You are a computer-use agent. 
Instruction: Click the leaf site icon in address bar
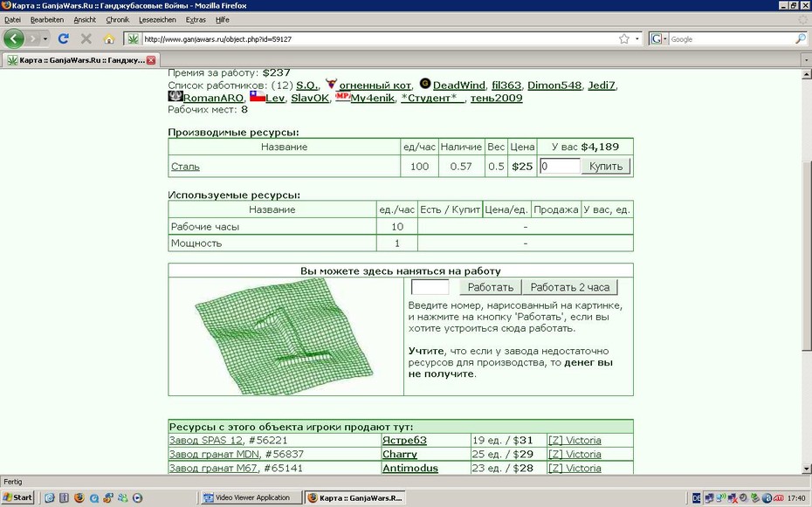pyautogui.click(x=133, y=38)
